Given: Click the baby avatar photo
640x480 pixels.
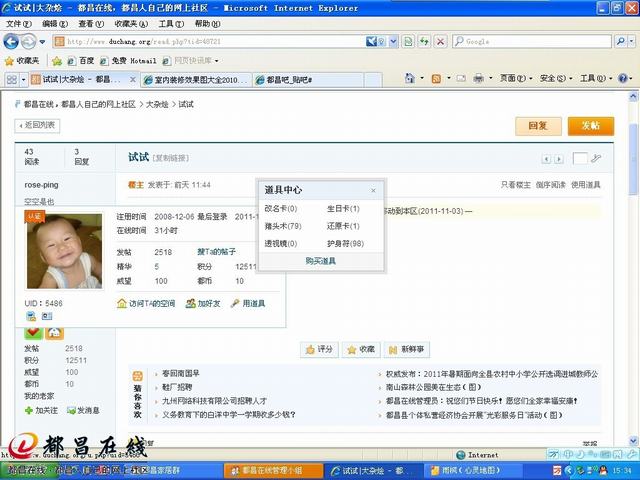Looking at the screenshot, I should point(64,251).
